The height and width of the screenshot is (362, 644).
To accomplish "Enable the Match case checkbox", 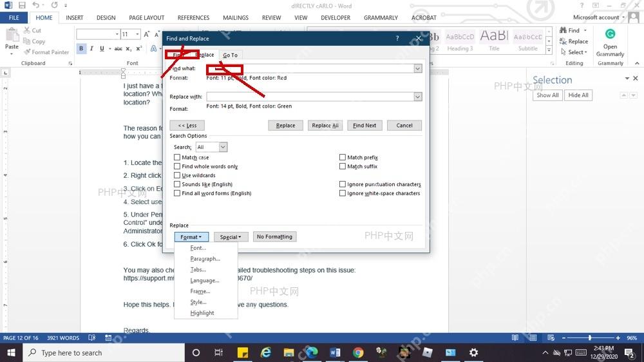I will pyautogui.click(x=177, y=157).
